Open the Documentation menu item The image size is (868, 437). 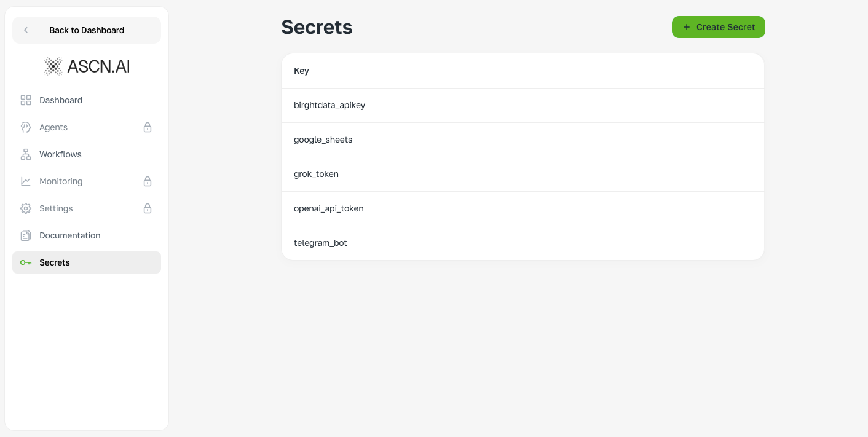[x=87, y=235]
